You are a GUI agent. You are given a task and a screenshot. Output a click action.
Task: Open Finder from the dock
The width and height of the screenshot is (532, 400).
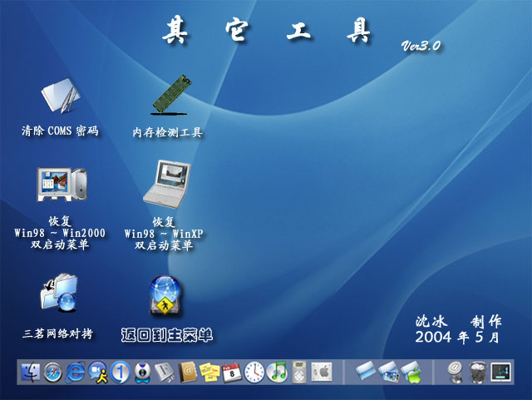30,373
